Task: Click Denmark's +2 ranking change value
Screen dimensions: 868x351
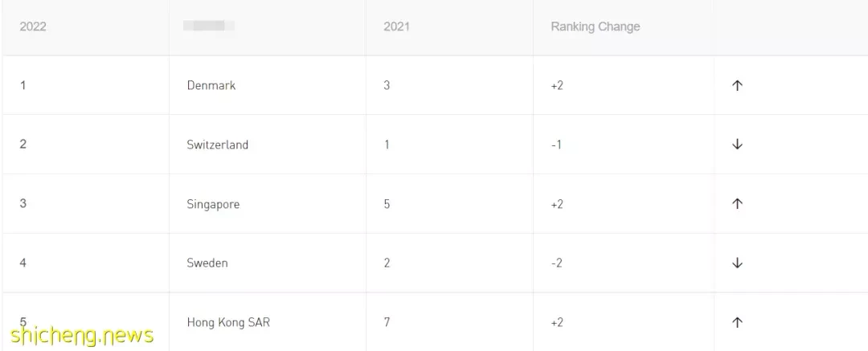Action: point(557,85)
